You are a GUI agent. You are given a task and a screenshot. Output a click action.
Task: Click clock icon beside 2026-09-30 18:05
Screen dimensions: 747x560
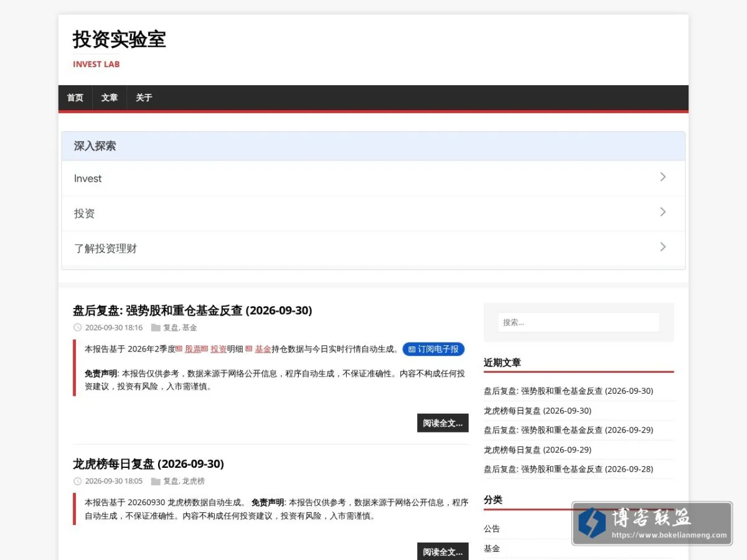click(x=77, y=481)
